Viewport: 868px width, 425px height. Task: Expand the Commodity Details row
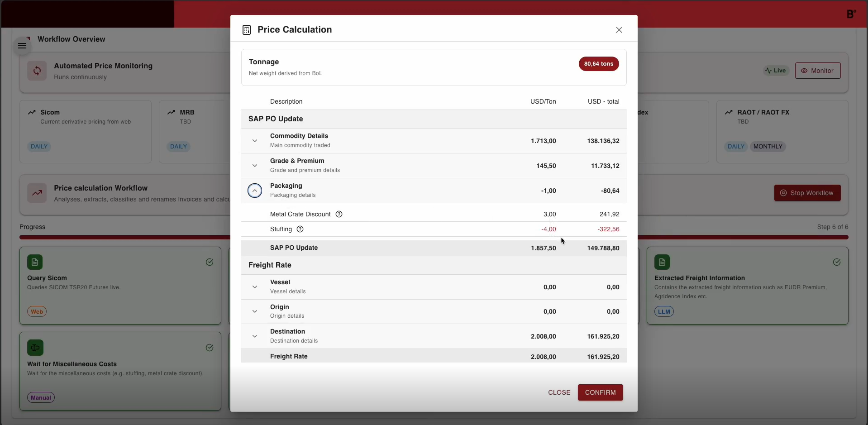[x=255, y=141]
